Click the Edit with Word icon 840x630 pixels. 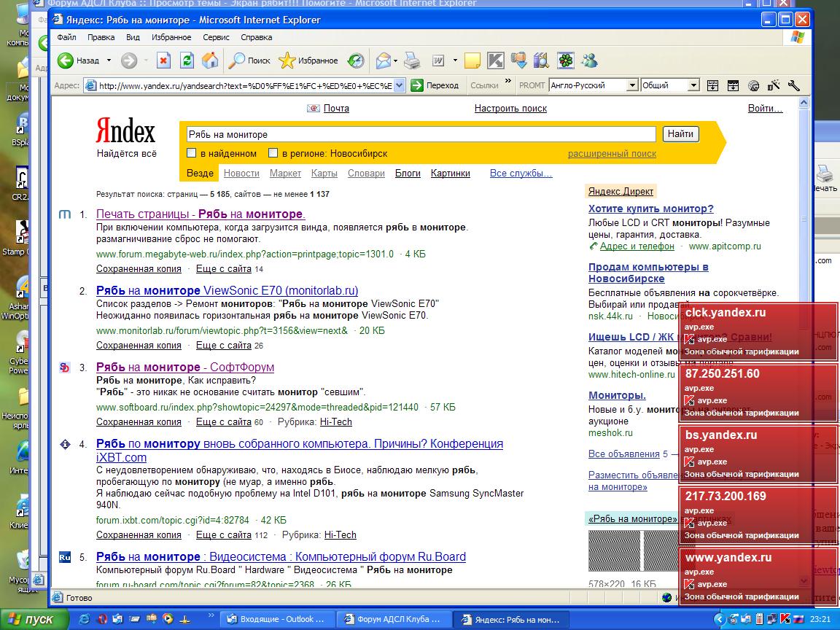438,61
